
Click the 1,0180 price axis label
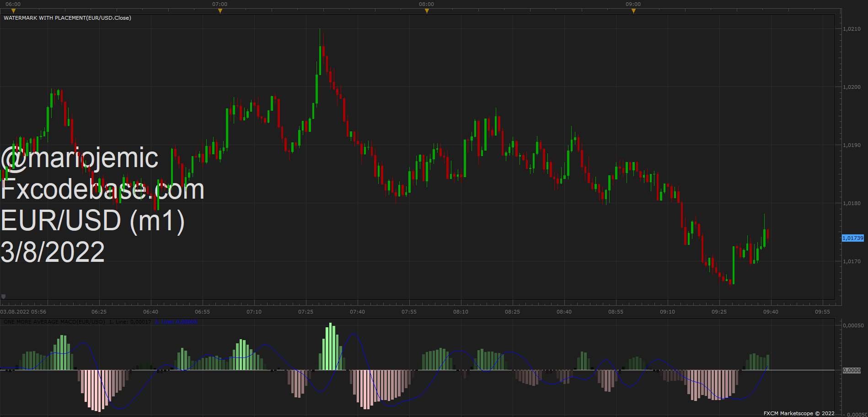coord(852,203)
